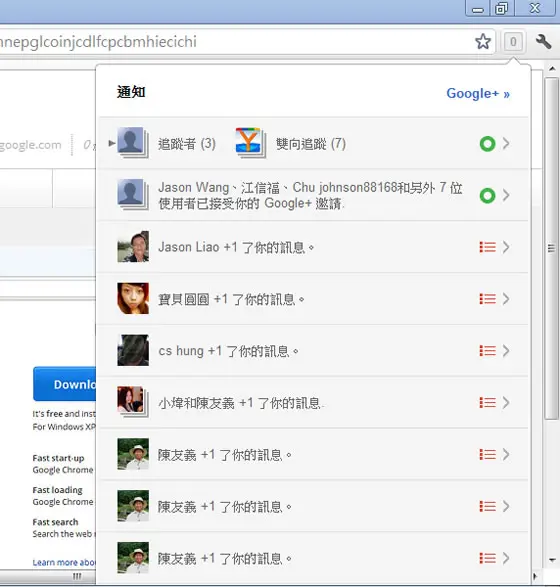Click the scrollbar down arrow

click(552, 560)
